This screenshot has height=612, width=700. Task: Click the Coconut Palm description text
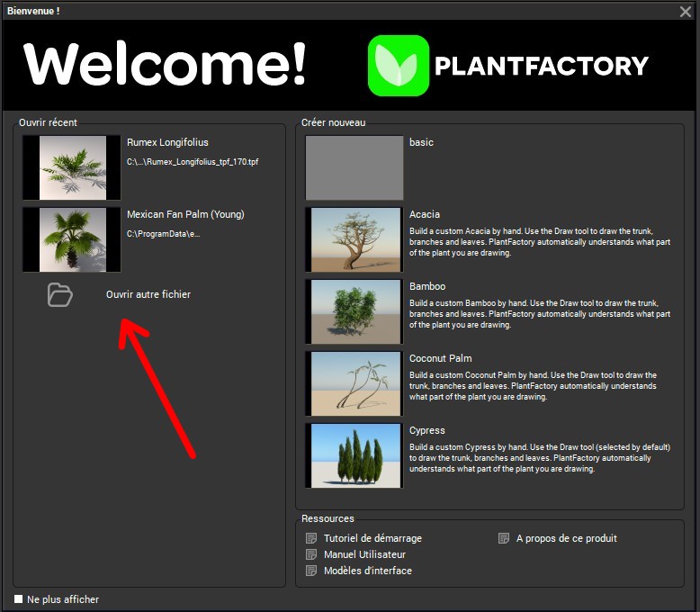pos(533,385)
